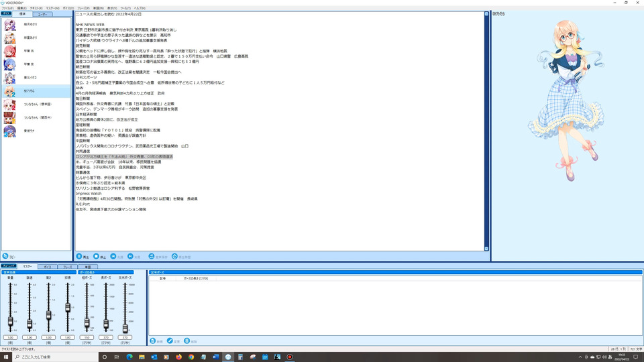
Task: Open File Explorer from the taskbar
Action: tap(142, 357)
